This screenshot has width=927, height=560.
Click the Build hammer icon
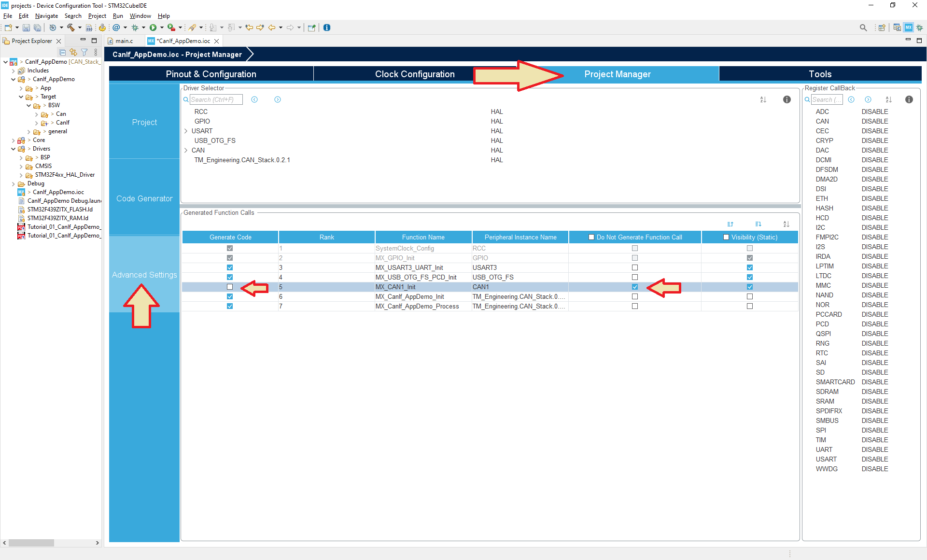(x=71, y=28)
